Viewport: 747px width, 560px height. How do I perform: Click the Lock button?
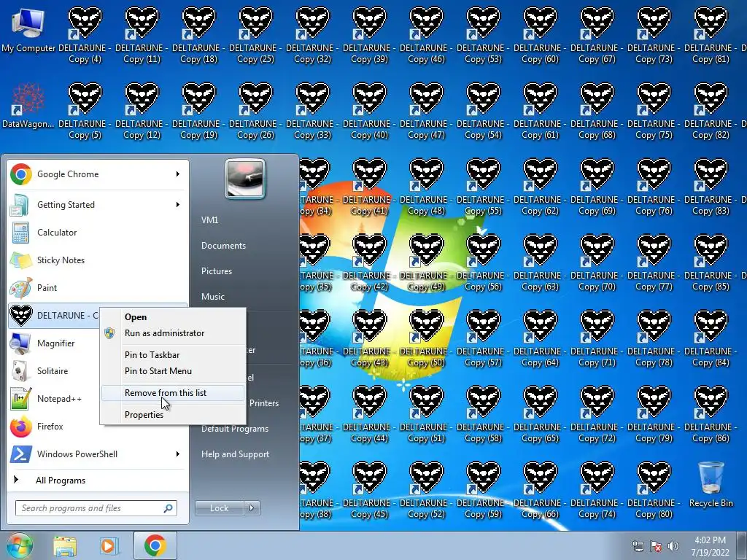tap(220, 508)
